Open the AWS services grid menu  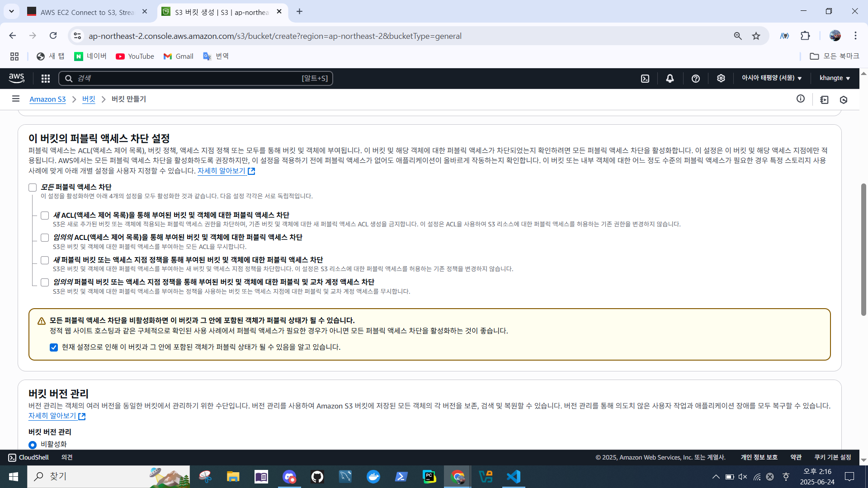click(45, 78)
